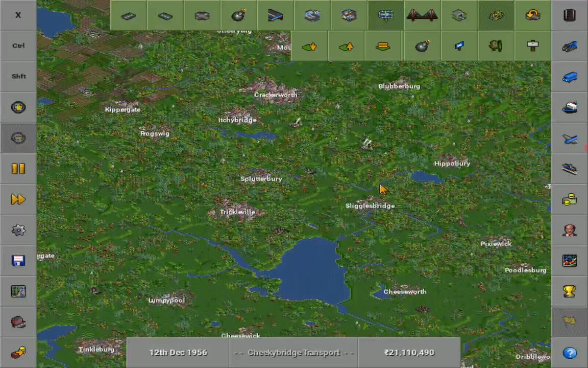The width and height of the screenshot is (588, 368).
Task: Pause the game
Action: [x=18, y=169]
